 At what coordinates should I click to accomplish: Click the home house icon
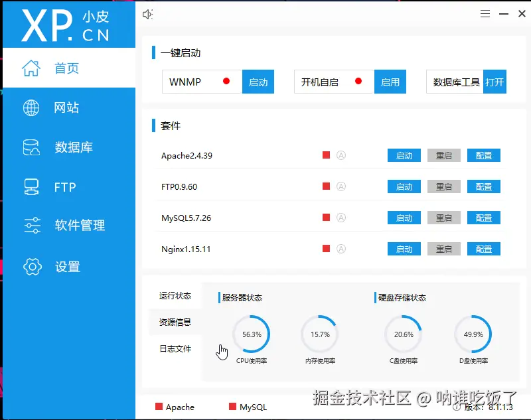[x=31, y=68]
